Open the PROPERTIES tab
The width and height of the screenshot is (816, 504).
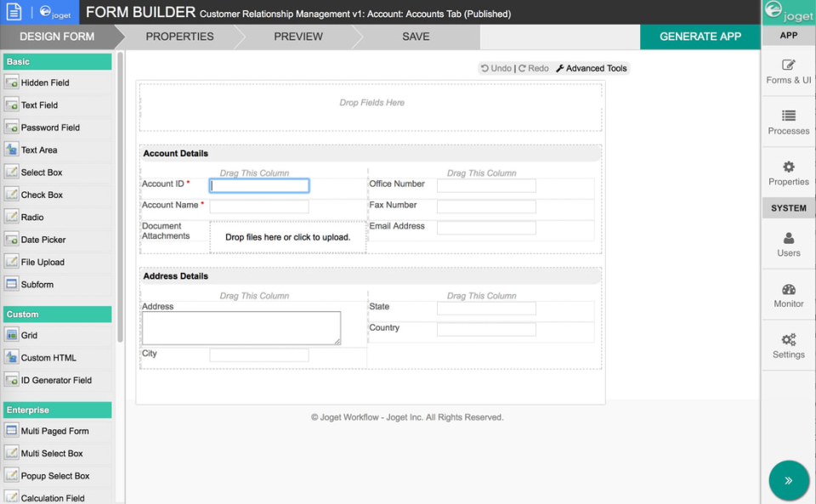point(179,37)
